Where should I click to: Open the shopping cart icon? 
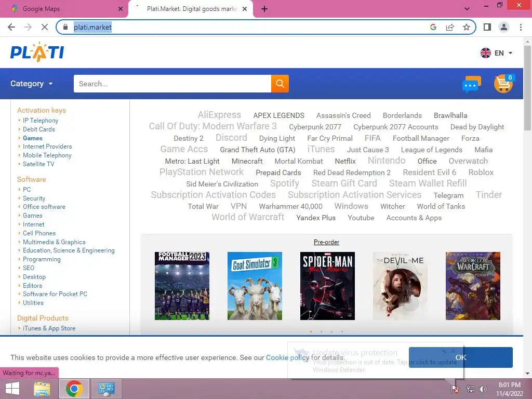(504, 84)
